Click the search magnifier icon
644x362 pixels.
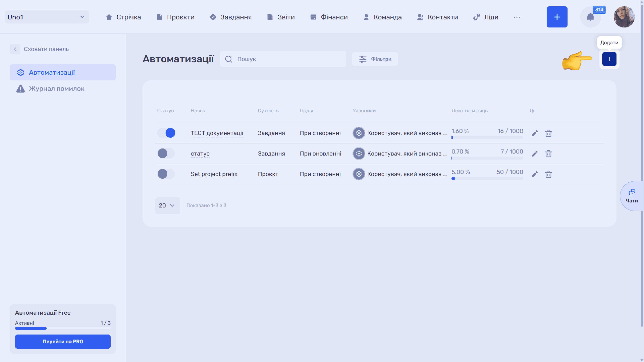pyautogui.click(x=228, y=59)
